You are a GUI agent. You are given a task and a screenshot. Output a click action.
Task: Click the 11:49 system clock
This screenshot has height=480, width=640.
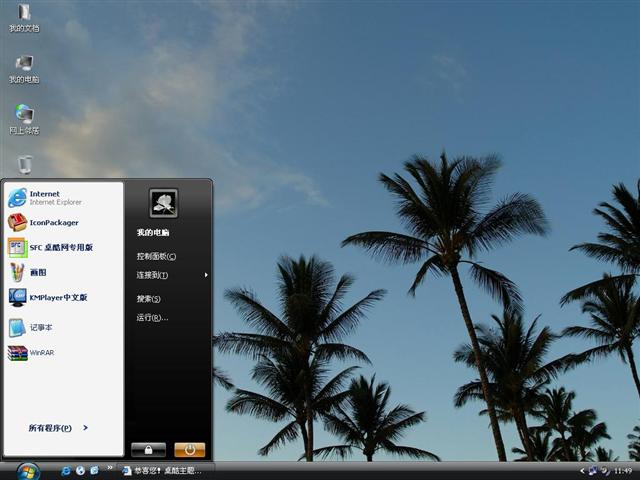pyautogui.click(x=623, y=471)
